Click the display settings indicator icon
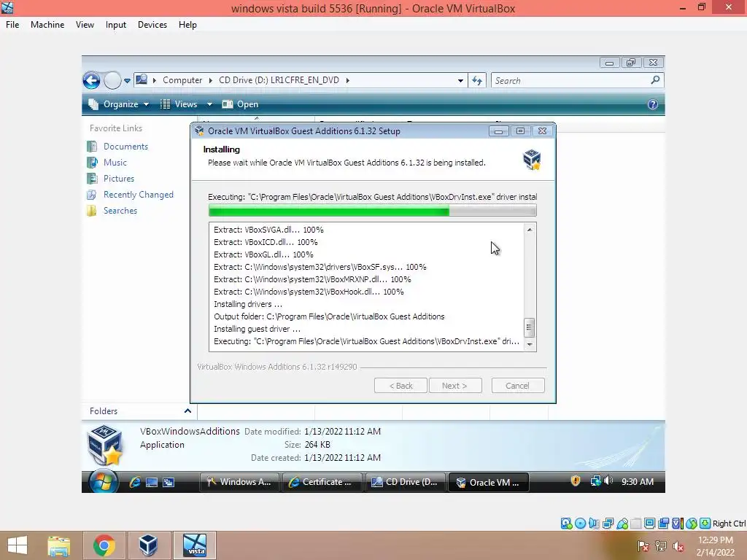747x560 pixels. coord(649,524)
